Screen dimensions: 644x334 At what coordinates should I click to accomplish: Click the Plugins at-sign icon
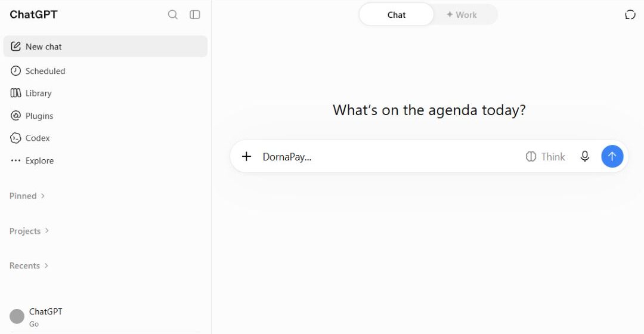(x=16, y=116)
